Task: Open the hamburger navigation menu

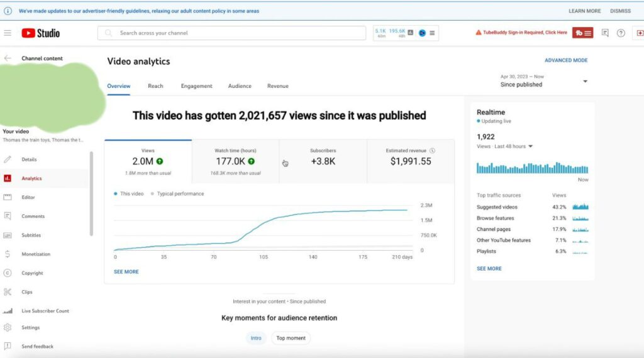Action: click(8, 33)
